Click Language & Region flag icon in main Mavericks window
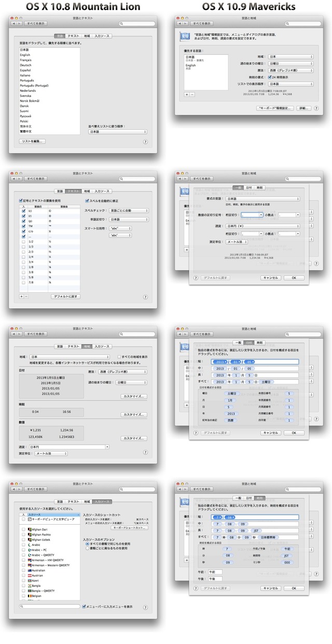 click(x=184, y=36)
